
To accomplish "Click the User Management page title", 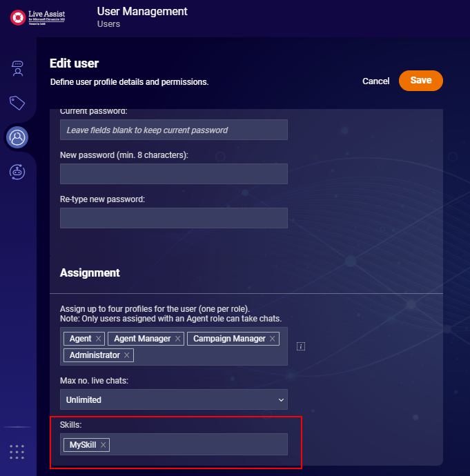I will [142, 12].
